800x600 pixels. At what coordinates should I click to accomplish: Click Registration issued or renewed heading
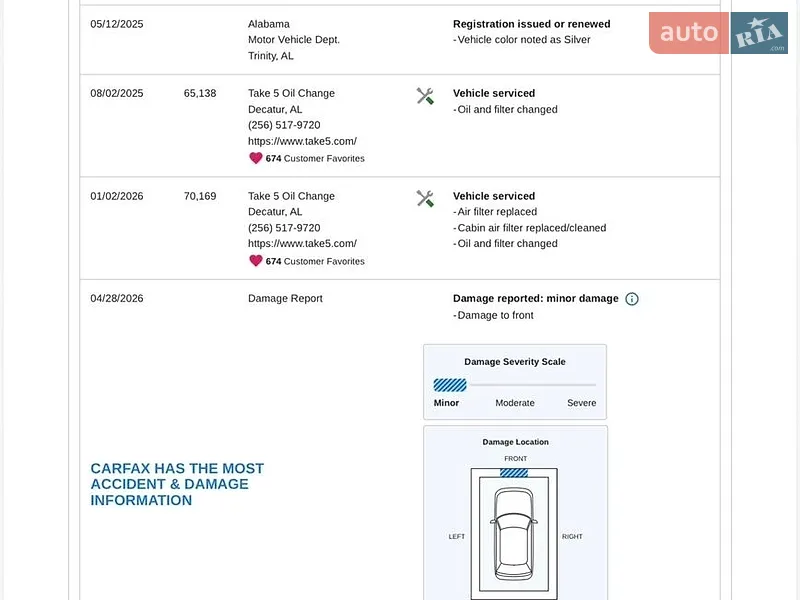(531, 24)
